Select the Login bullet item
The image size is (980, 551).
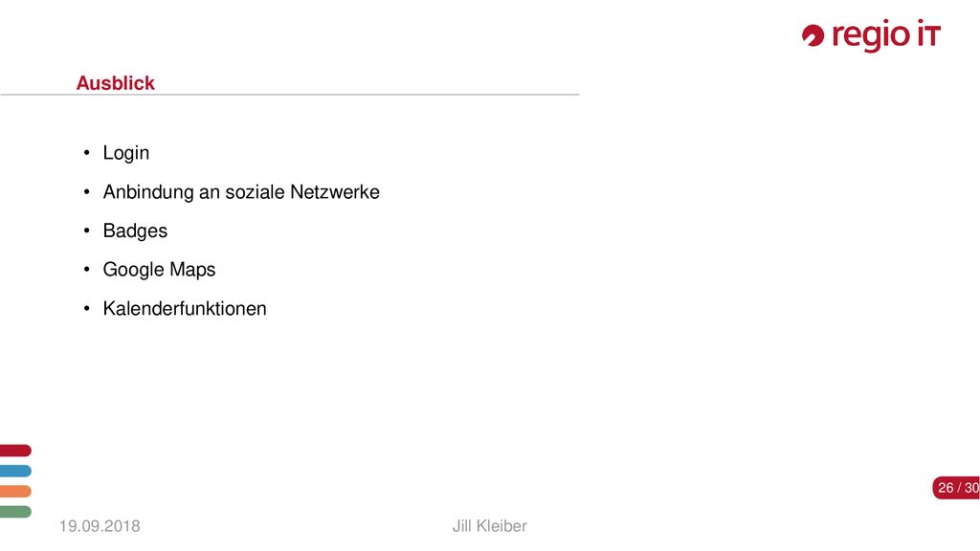tap(126, 153)
